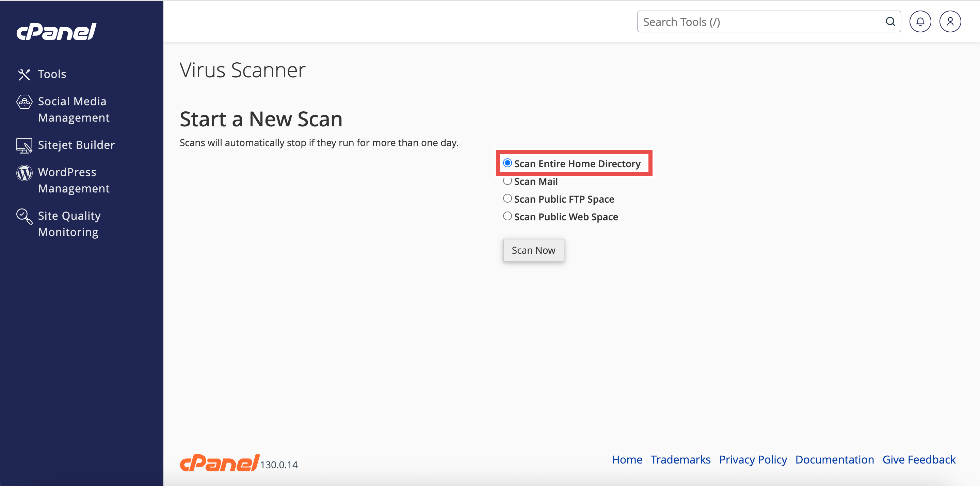Click the Give Feedback link
Viewport: 980px width, 486px height.
pyautogui.click(x=918, y=459)
